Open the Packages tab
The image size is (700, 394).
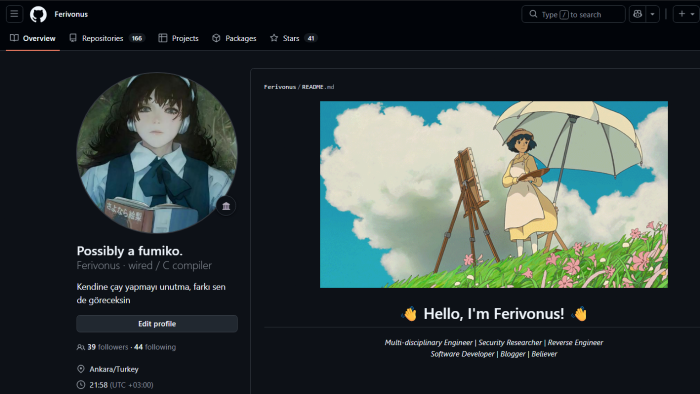coord(234,38)
